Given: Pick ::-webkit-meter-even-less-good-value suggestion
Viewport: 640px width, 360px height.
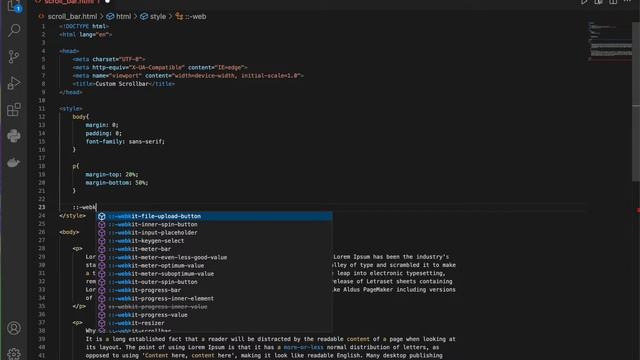Looking at the screenshot, I should 214,257.
